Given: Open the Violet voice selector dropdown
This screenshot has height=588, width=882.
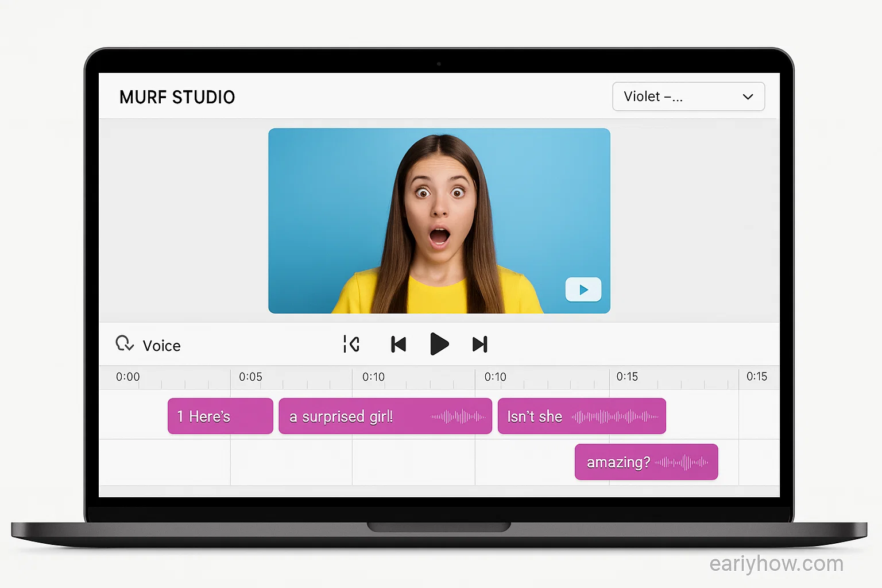Looking at the screenshot, I should tap(688, 96).
